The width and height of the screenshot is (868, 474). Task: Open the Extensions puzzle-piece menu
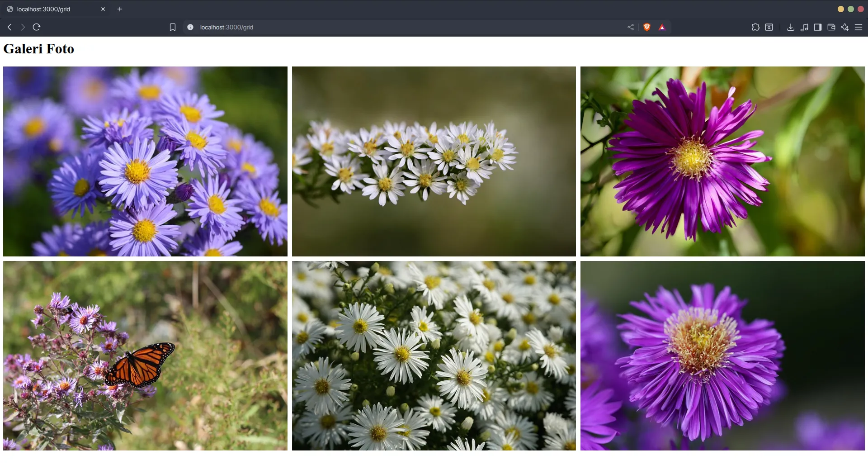(x=755, y=27)
